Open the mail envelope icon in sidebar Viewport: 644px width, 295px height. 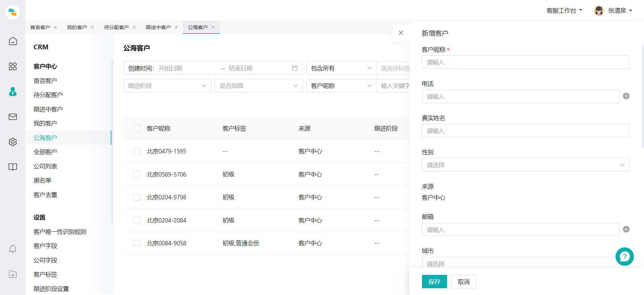point(13,116)
